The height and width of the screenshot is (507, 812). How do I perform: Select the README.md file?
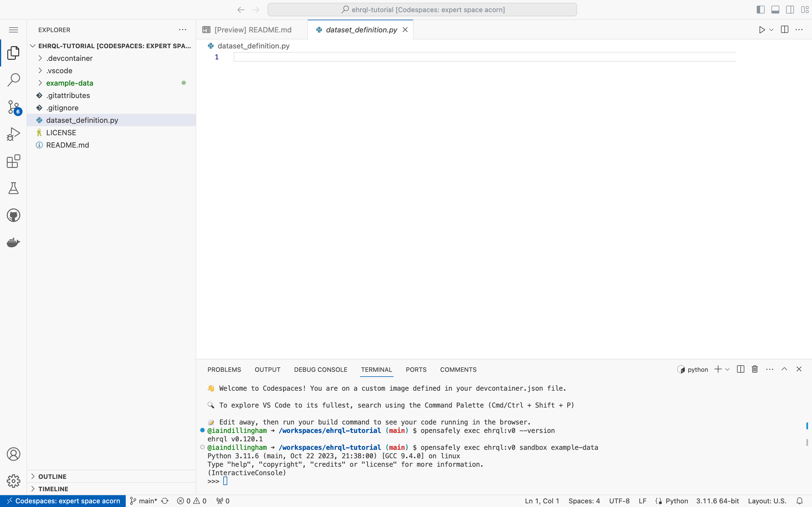tap(67, 145)
